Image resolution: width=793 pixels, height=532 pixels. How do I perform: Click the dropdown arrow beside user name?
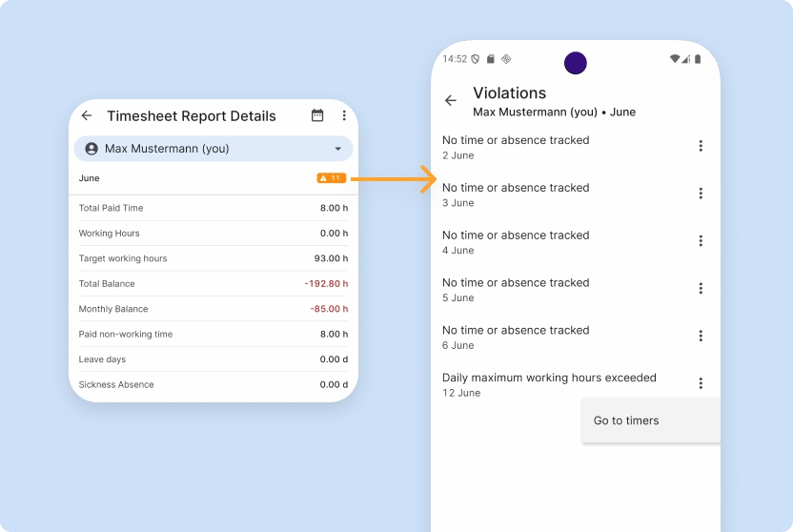337,149
